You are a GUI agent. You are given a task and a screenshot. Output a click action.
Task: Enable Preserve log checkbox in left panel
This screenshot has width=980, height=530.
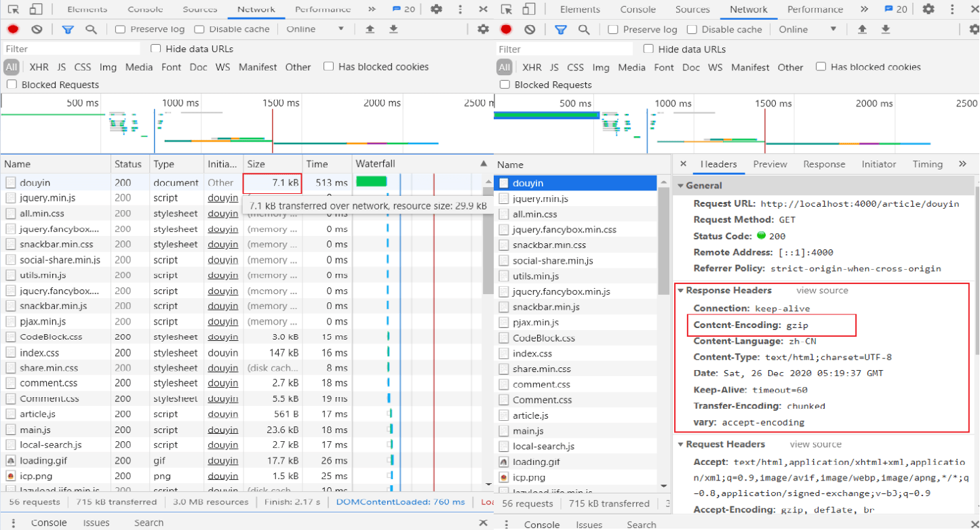[x=120, y=29]
